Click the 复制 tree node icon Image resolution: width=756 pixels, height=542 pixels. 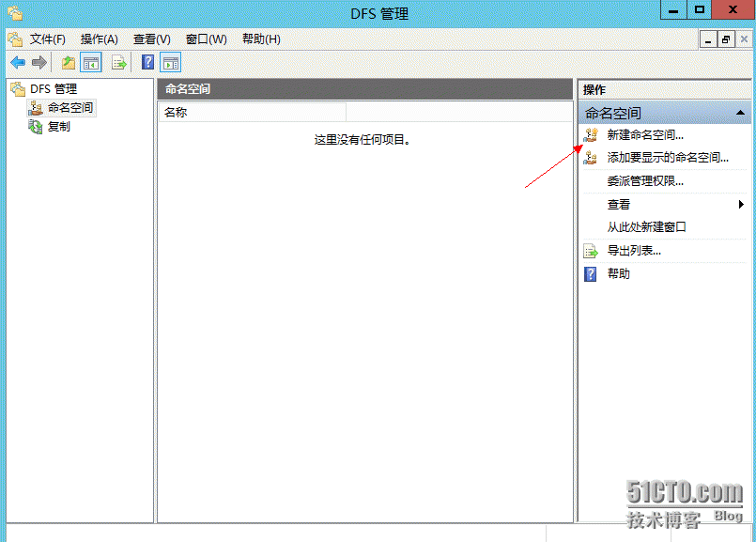pos(35,127)
